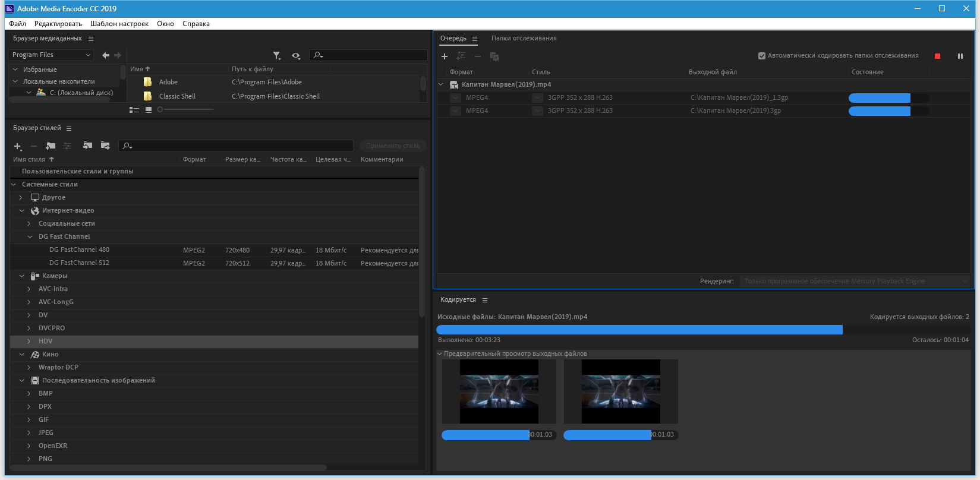980x480 pixels.
Task: Delete preset with minus icon in Preset Browser
Action: point(34,146)
